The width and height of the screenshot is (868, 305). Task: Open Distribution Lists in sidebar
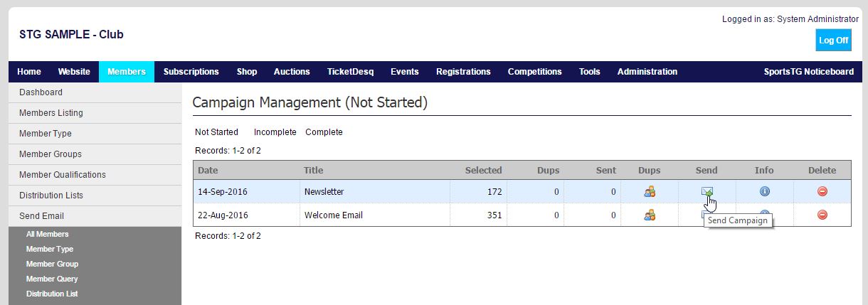(x=95, y=196)
